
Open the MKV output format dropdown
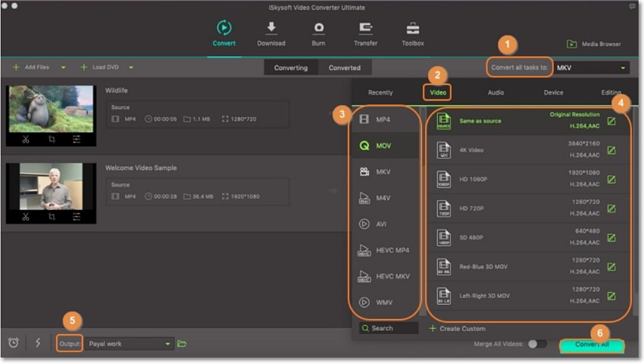(592, 67)
